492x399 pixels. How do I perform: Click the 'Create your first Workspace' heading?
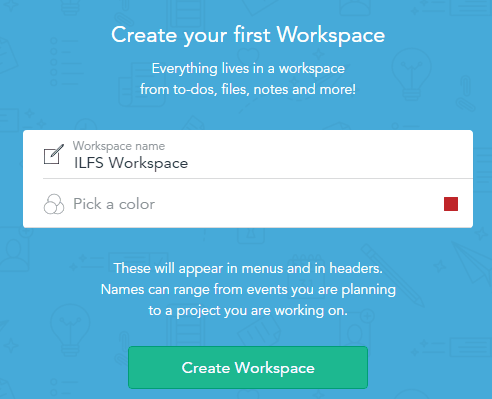(248, 35)
